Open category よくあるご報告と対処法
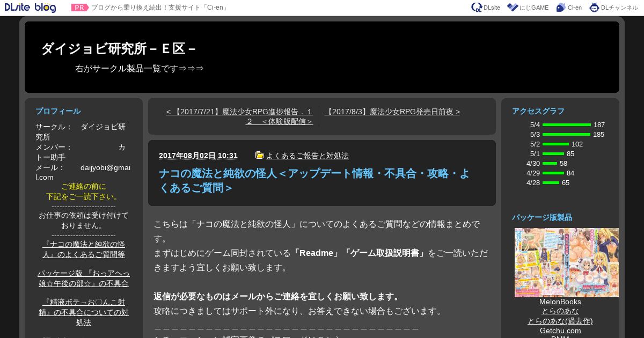The width and height of the screenshot is (644, 338). pyautogui.click(x=308, y=156)
